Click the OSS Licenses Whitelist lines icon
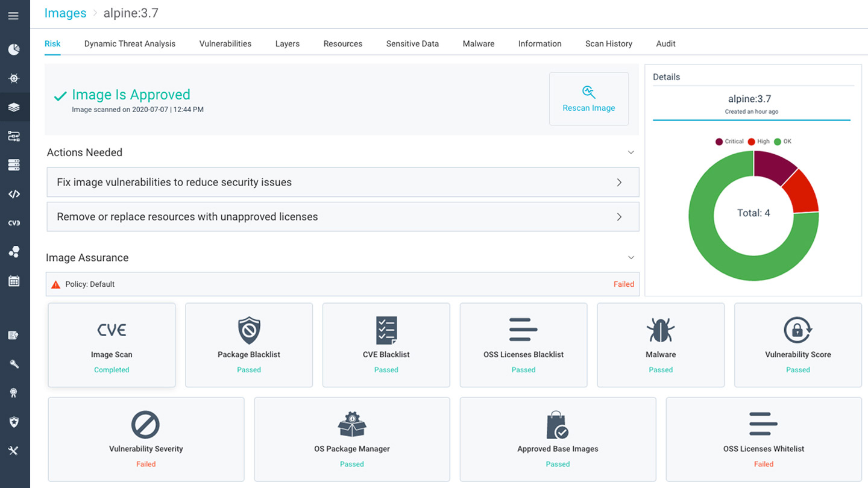 [x=764, y=424]
